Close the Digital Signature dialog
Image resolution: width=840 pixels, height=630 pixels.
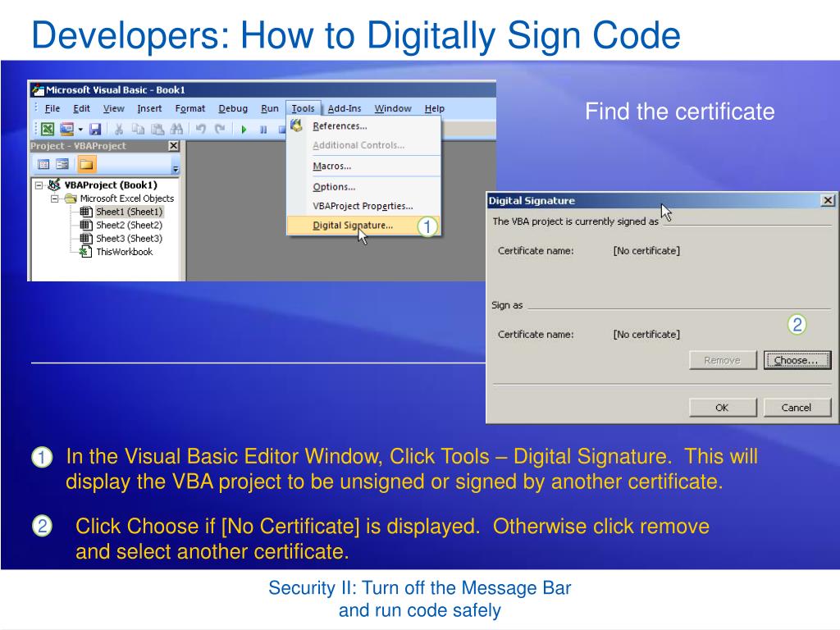click(x=828, y=200)
